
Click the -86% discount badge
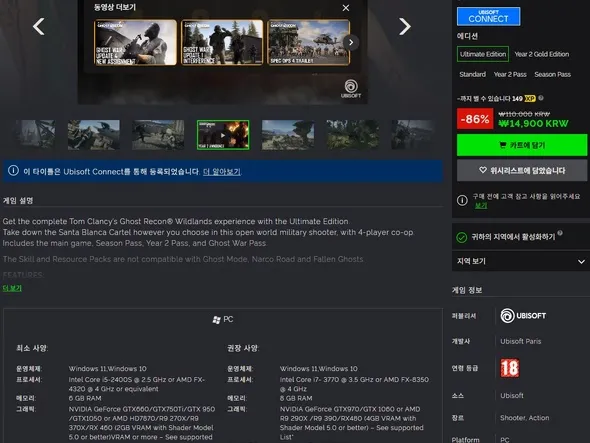coord(475,119)
